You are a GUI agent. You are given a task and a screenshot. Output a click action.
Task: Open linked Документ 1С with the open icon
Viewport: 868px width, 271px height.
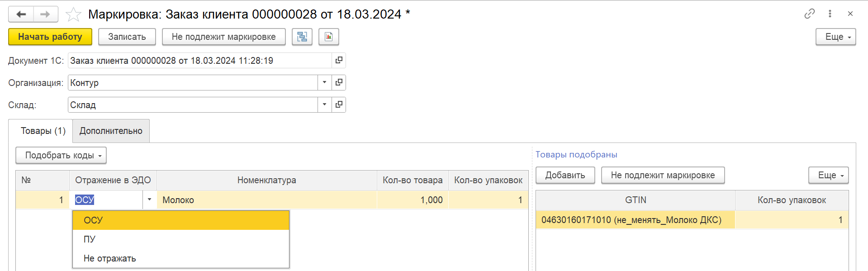click(x=339, y=60)
